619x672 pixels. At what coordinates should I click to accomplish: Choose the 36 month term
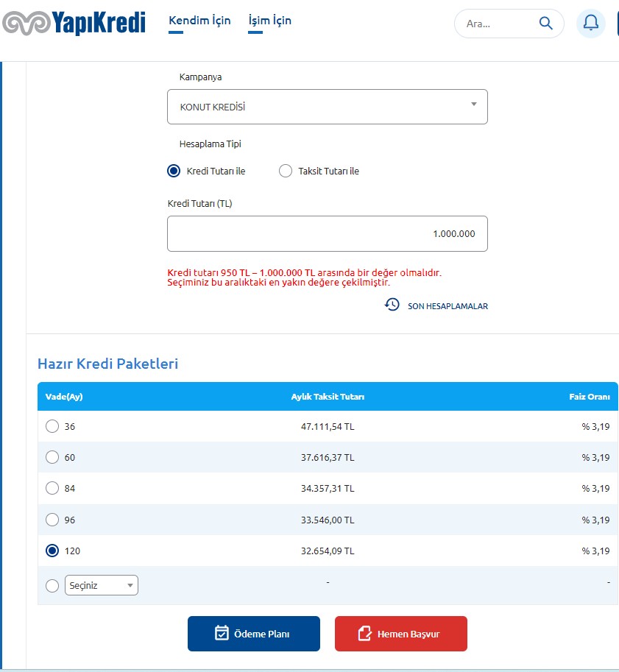point(52,426)
